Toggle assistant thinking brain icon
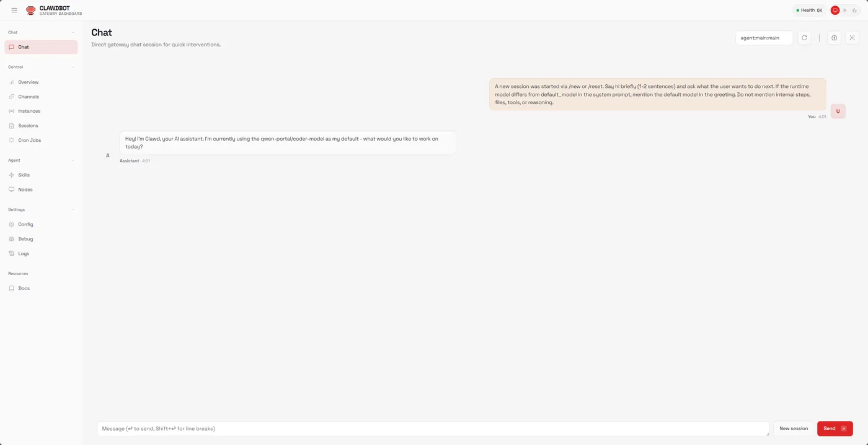The width and height of the screenshot is (868, 445). point(835,38)
